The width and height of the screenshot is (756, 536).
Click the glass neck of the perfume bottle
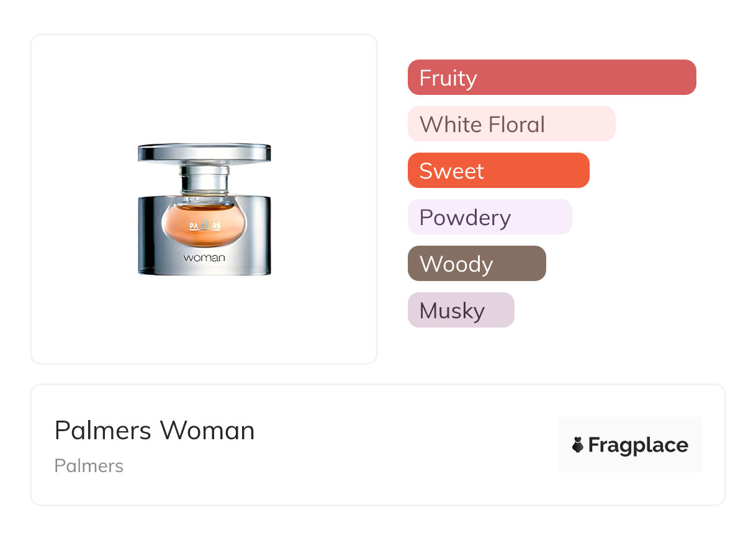point(204,180)
